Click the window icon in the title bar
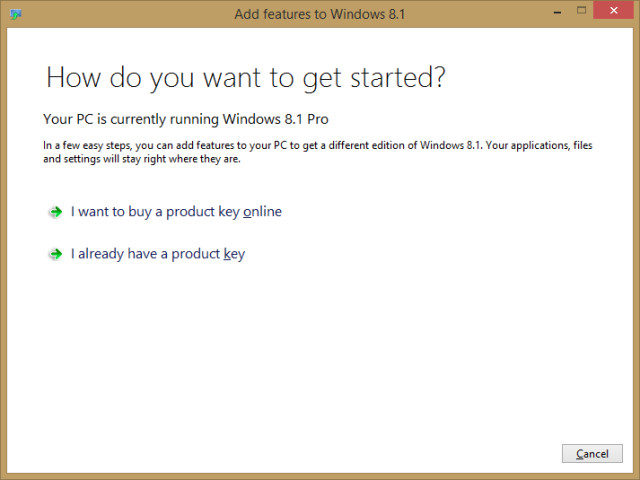Image resolution: width=640 pixels, height=480 pixels. tap(16, 15)
